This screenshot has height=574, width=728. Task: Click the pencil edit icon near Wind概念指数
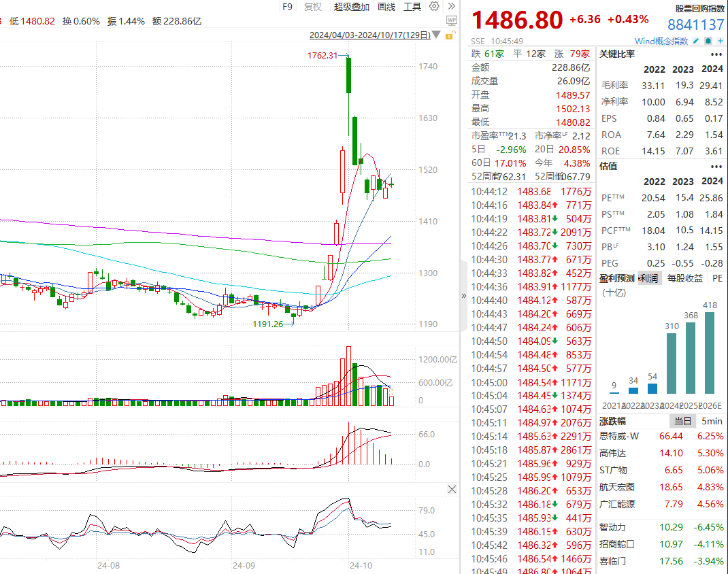click(696, 41)
